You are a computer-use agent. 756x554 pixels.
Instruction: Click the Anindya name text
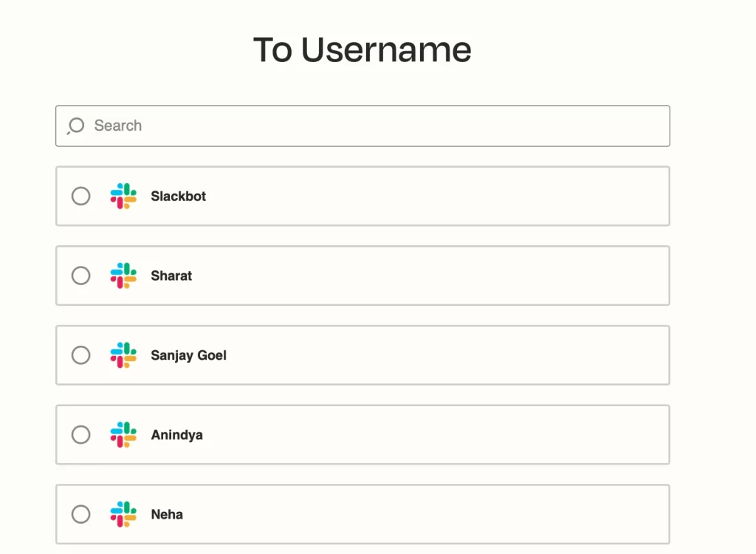coord(177,435)
